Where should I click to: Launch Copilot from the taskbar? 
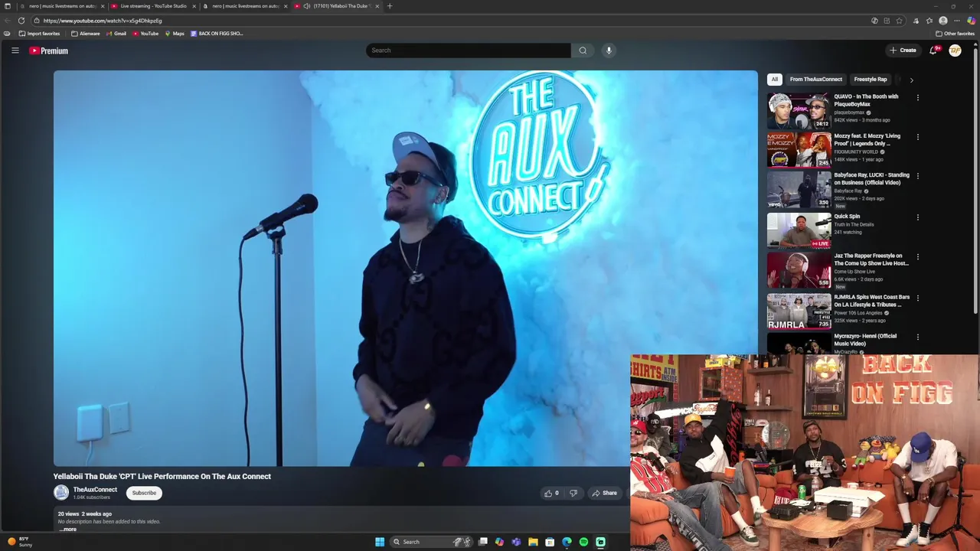coord(499,542)
